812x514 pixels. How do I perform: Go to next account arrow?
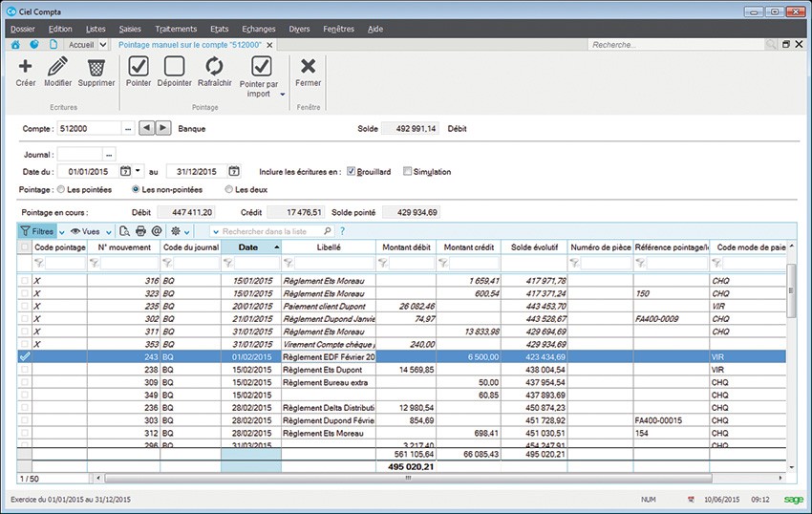[x=163, y=127]
